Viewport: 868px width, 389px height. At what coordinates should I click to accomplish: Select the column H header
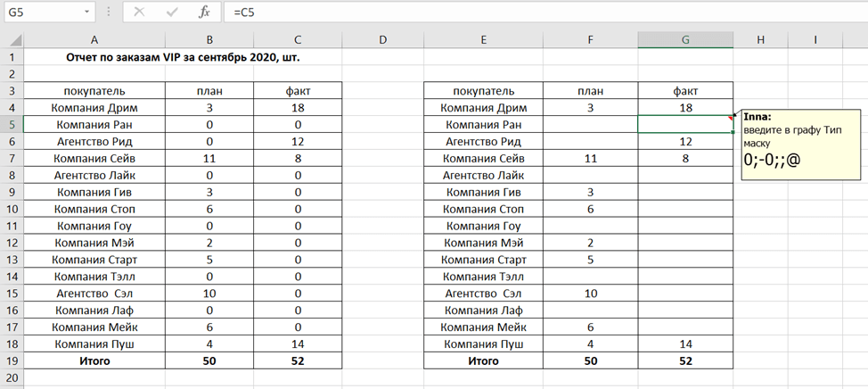pyautogui.click(x=760, y=39)
